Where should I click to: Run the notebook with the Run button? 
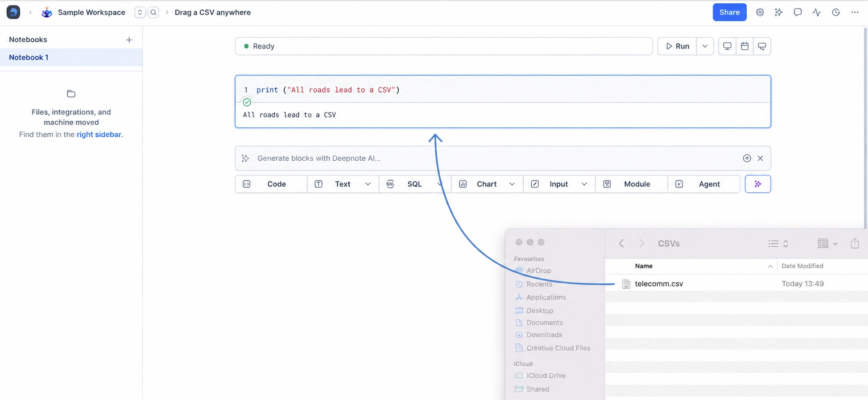point(677,46)
